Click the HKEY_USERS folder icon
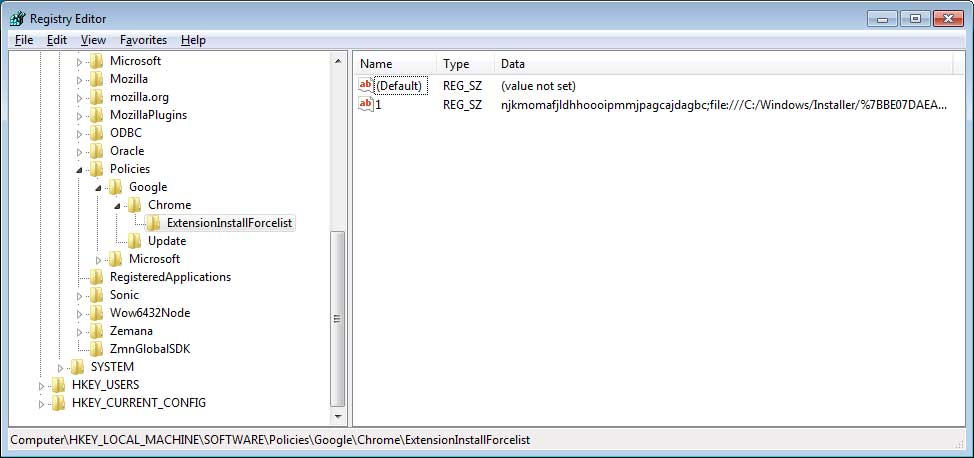Image resolution: width=974 pixels, height=458 pixels. tap(58, 385)
